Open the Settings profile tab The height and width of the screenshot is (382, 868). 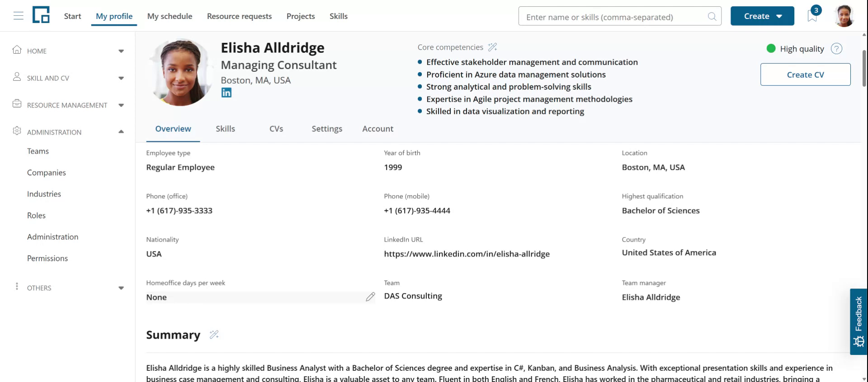327,129
